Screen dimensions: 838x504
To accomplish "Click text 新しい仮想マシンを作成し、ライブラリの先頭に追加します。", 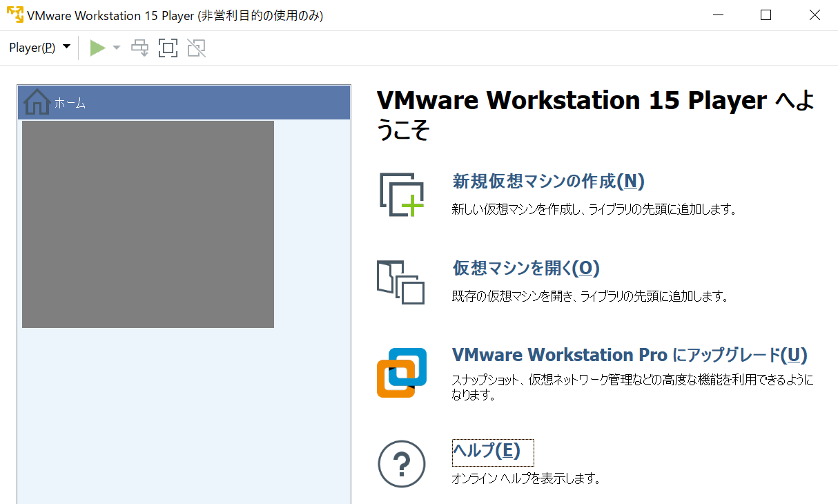I will pyautogui.click(x=594, y=209).
